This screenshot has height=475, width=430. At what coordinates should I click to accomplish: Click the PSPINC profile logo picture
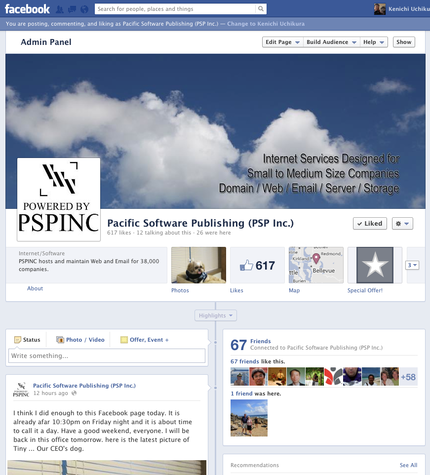[x=59, y=199]
